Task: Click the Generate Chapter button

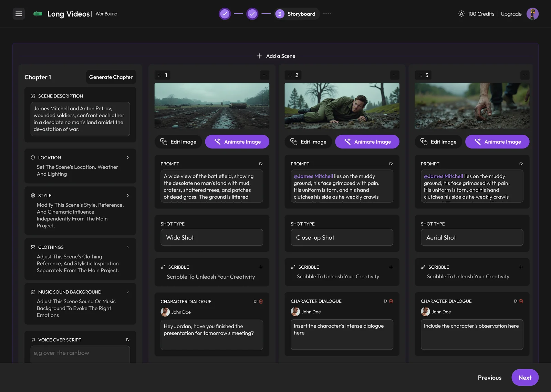Action: pos(111,77)
